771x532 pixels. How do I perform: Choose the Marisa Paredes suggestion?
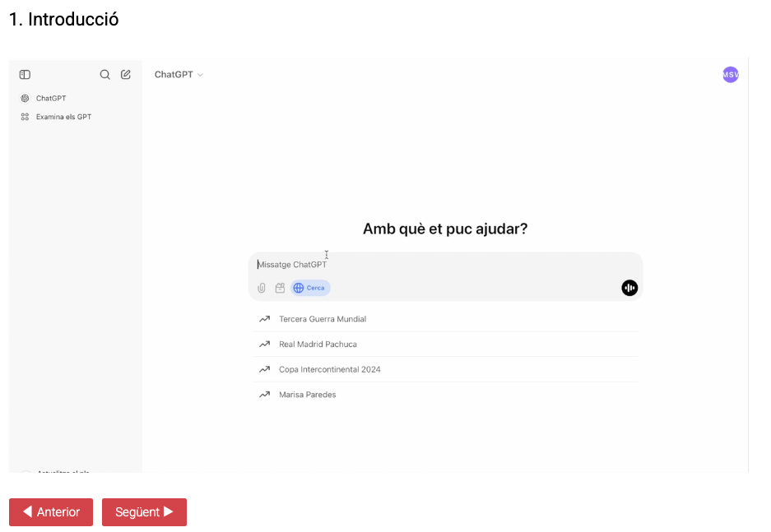[445, 394]
